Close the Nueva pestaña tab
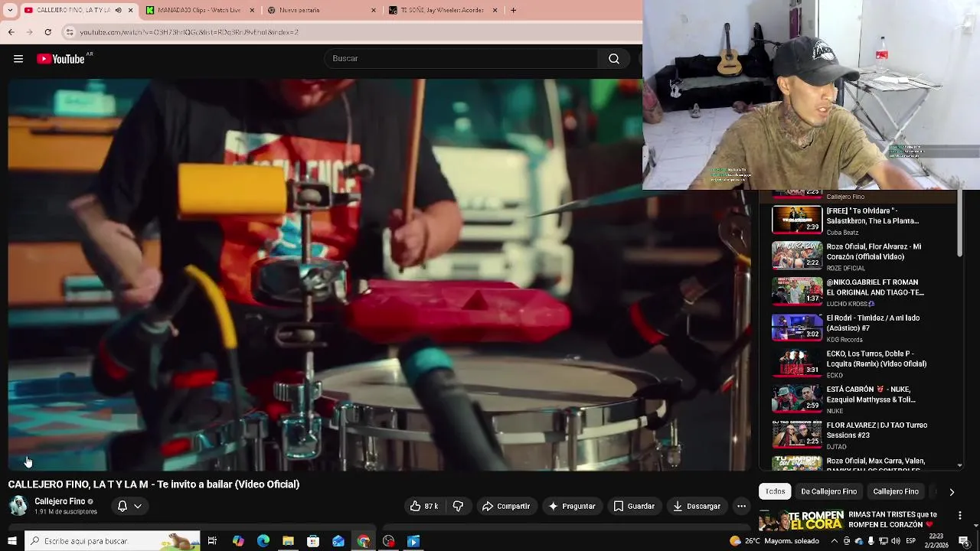This screenshot has height=551, width=980. [x=374, y=10]
